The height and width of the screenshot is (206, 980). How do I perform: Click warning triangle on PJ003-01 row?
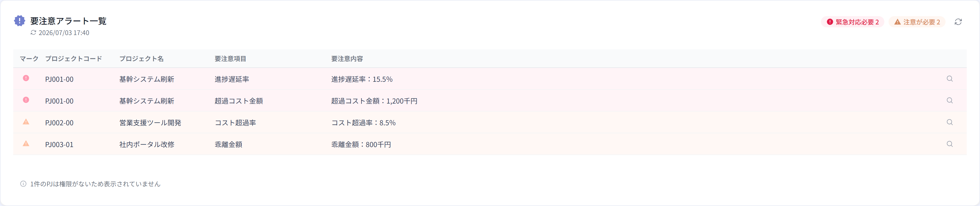[x=26, y=144]
